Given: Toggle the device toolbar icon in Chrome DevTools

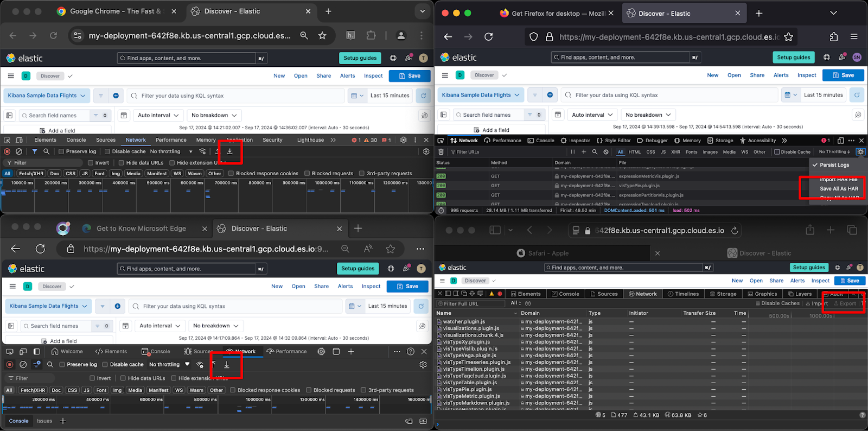Looking at the screenshot, I should [20, 140].
